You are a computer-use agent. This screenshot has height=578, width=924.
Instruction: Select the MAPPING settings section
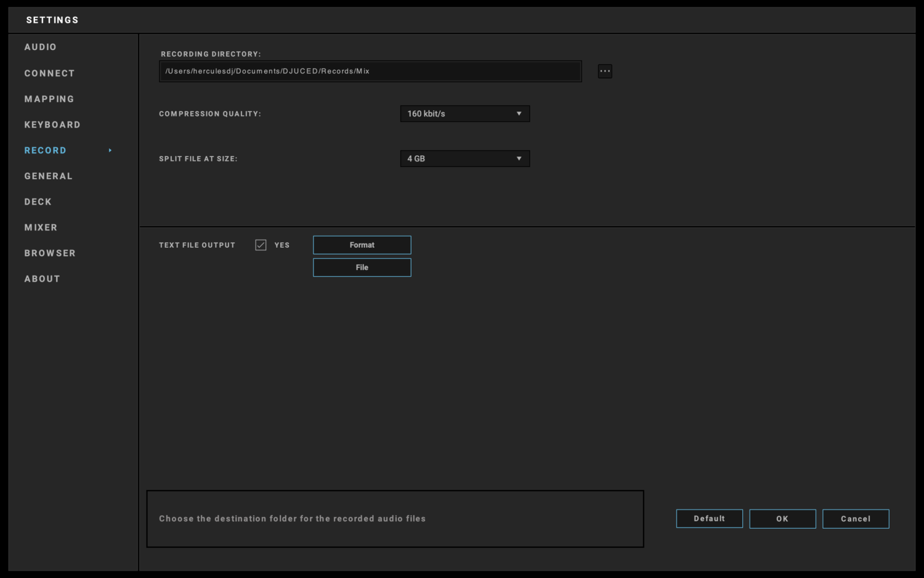pos(49,99)
